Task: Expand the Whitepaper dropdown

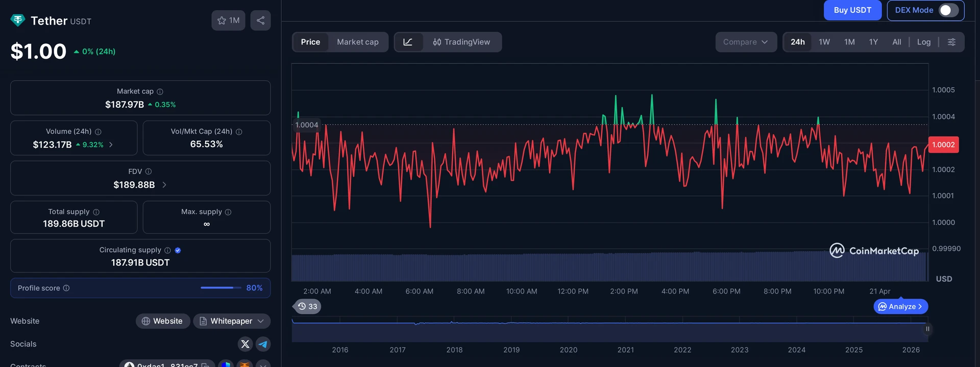Action: coord(232,321)
